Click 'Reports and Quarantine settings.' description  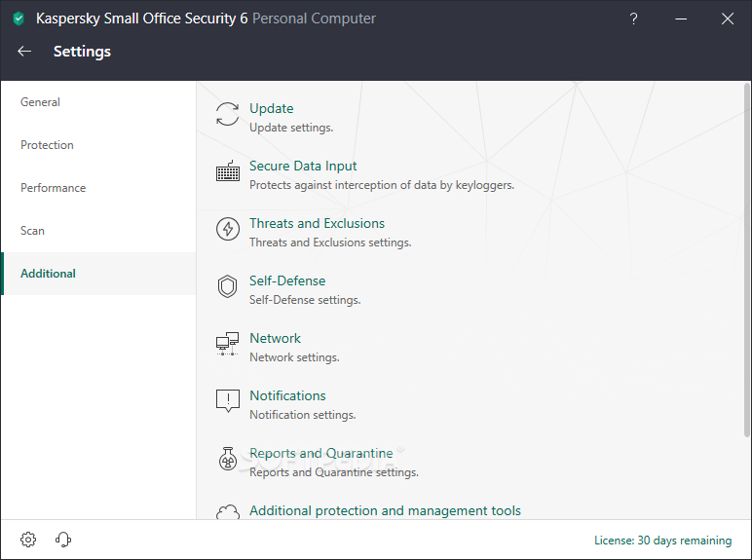click(x=334, y=472)
